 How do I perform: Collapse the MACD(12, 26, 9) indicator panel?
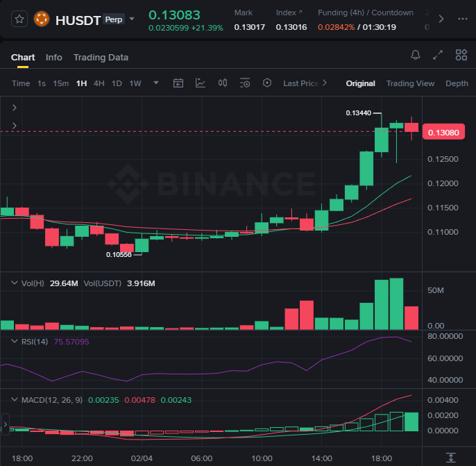(x=15, y=399)
